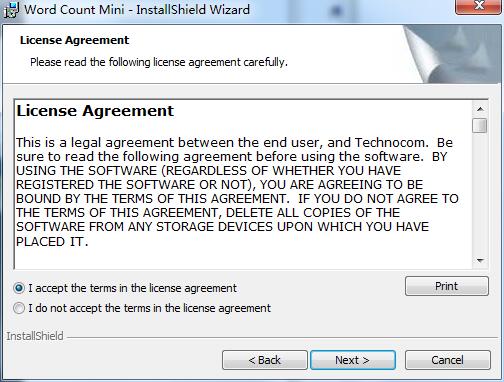
Task: Click the word Technocom in the license text
Action: pos(391,143)
